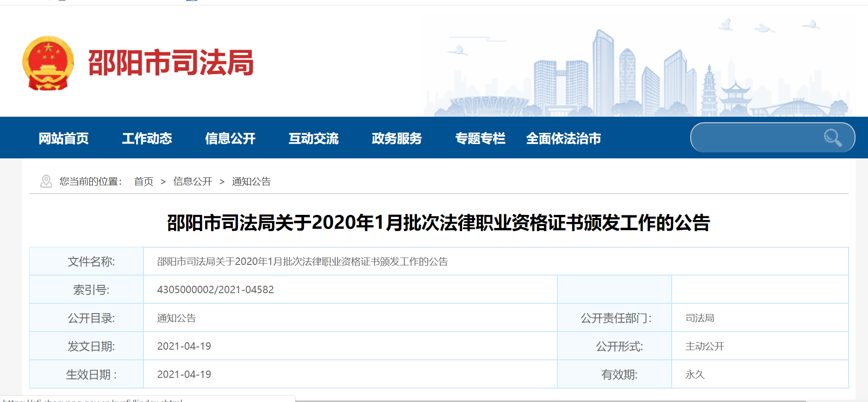Select 专题专栏 in the navigation bar

[480, 138]
